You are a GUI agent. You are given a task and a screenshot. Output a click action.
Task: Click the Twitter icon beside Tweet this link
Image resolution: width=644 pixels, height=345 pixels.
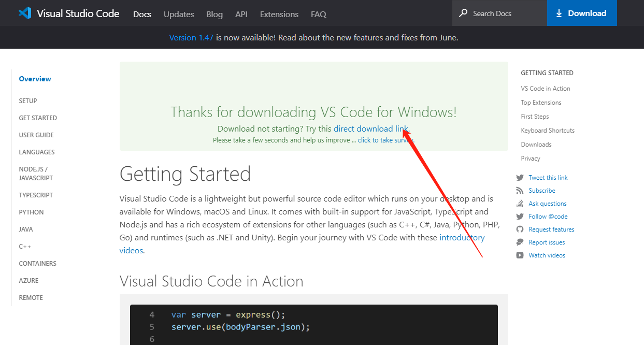point(520,178)
